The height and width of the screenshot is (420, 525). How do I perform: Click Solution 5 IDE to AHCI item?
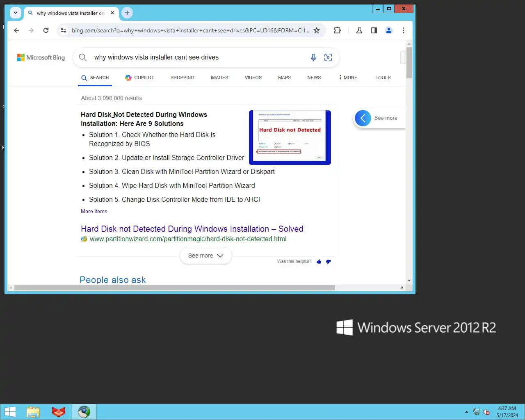pos(174,199)
